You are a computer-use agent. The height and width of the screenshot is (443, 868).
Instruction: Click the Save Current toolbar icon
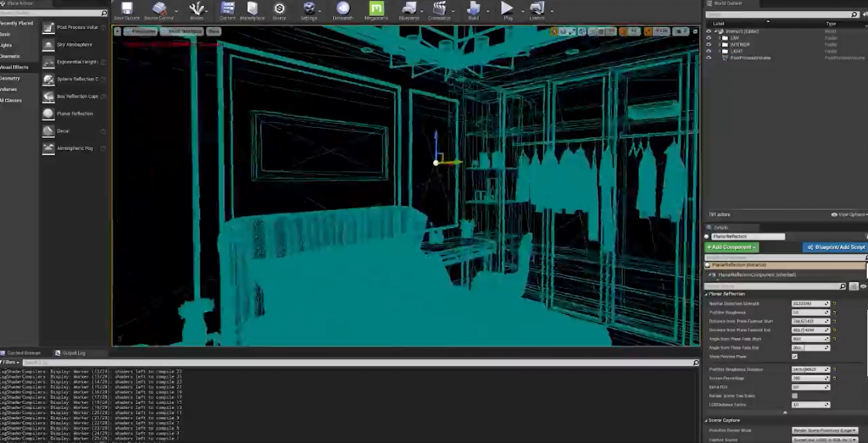tap(126, 9)
